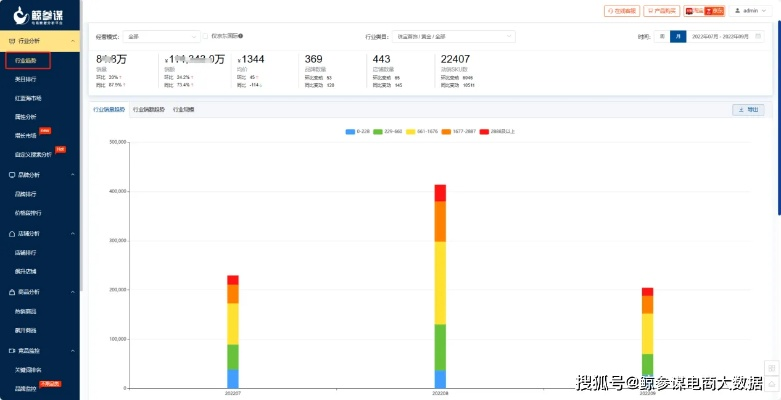Toggle the blue 0-228 legend swatch
Image resolution: width=781 pixels, height=400 pixels.
[350, 131]
